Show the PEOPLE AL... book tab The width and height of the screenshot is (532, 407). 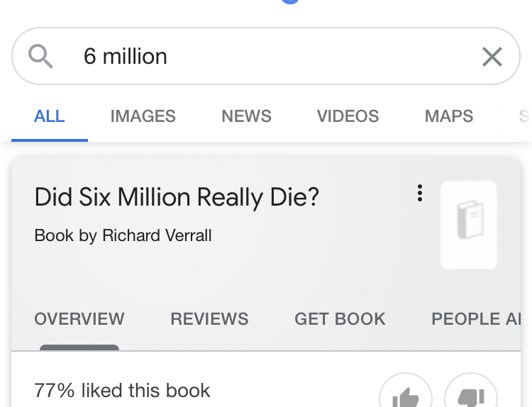[476, 319]
